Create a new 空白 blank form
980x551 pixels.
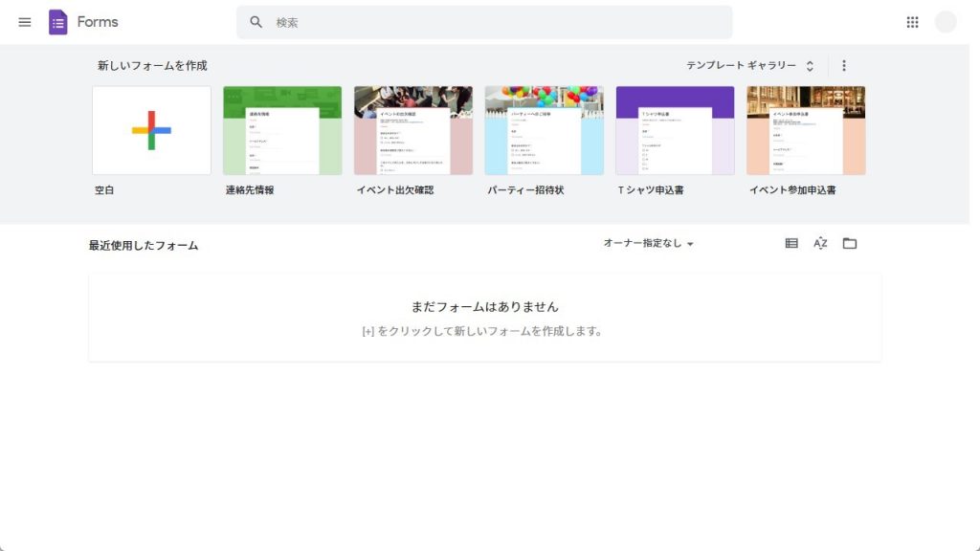point(151,130)
